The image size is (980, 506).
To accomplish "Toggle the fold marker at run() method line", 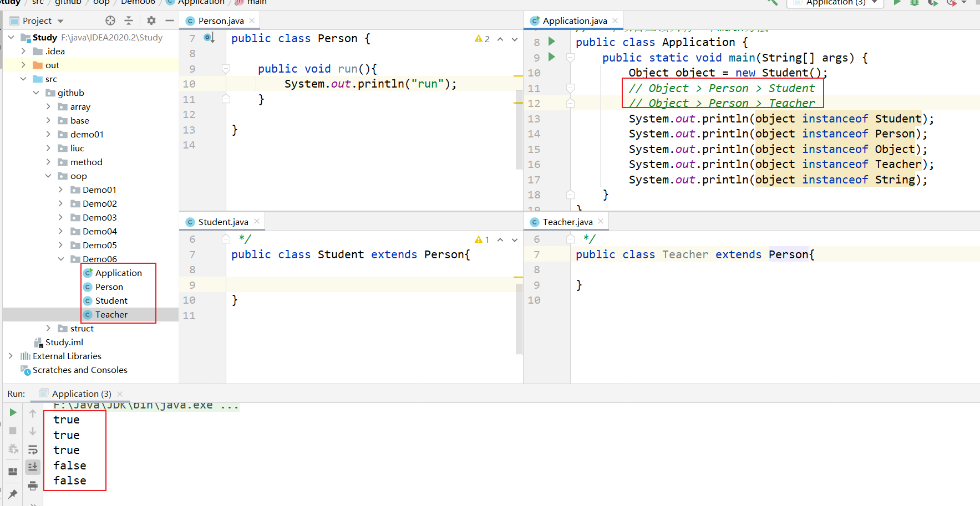I will [226, 69].
